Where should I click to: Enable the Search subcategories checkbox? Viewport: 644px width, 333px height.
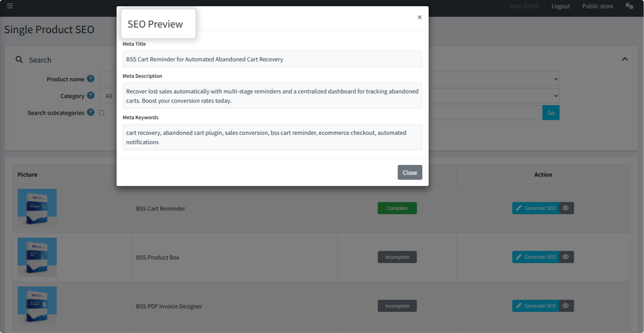click(x=102, y=113)
